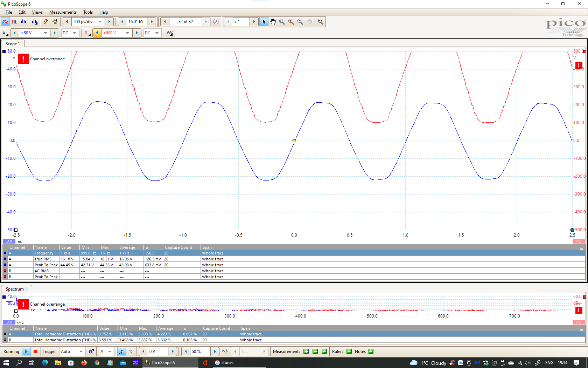
Task: Open the Tools menu
Action: pos(88,12)
